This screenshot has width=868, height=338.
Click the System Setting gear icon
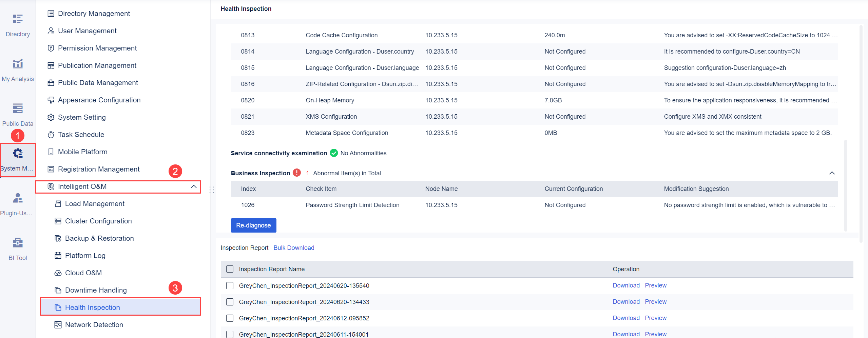click(51, 117)
